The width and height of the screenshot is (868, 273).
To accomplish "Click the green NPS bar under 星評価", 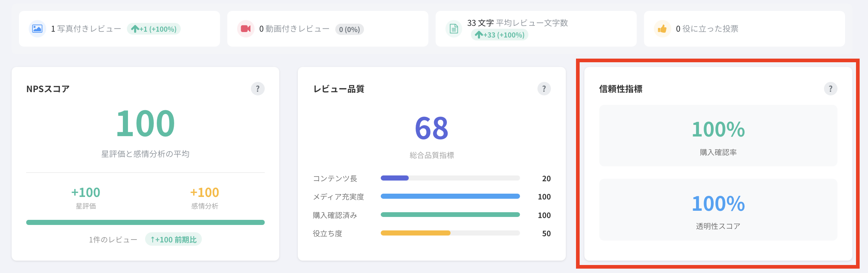I will point(145,222).
